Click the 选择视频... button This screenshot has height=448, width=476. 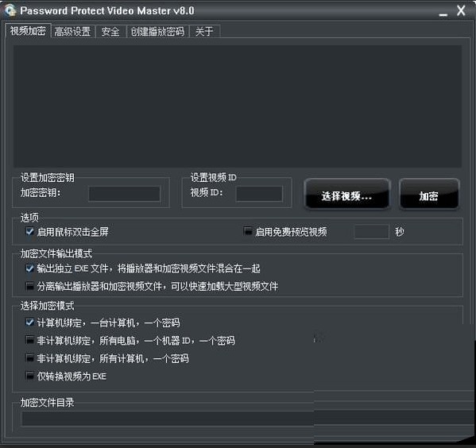pos(346,195)
